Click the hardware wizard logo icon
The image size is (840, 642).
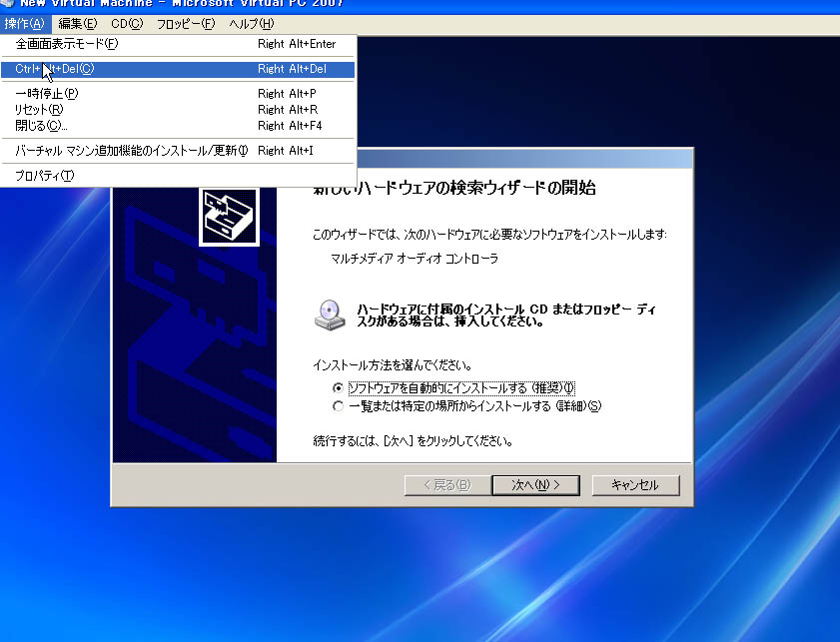pos(230,217)
